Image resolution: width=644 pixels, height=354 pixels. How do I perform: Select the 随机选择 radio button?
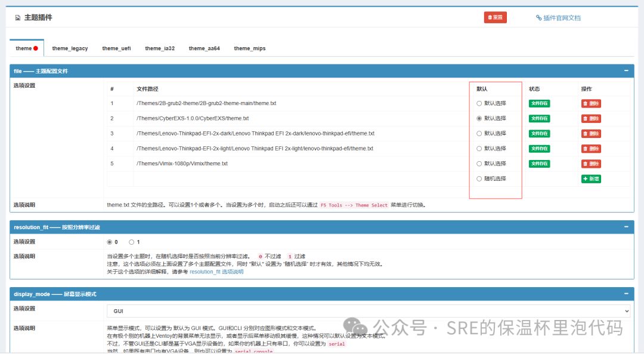pyautogui.click(x=479, y=178)
